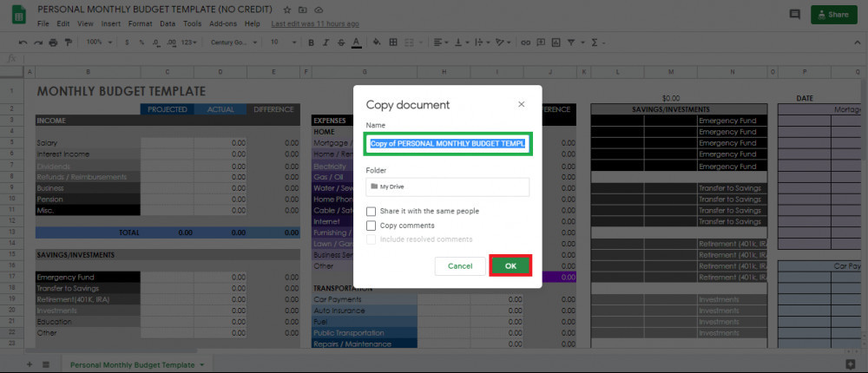Click Insert chart icon
The height and width of the screenshot is (373, 868).
556,42
